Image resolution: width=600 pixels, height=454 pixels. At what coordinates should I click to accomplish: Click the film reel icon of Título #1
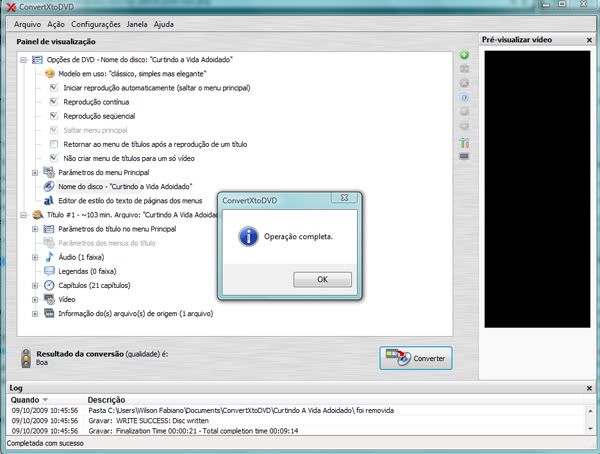38,215
